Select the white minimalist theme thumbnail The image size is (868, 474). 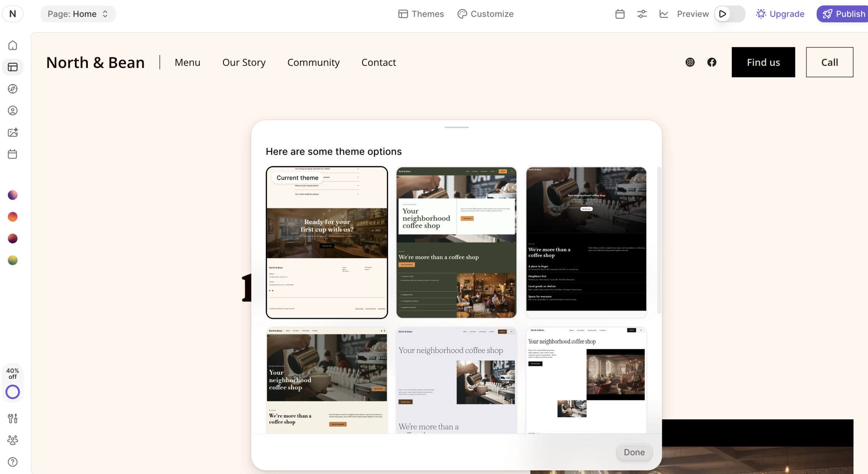586,380
